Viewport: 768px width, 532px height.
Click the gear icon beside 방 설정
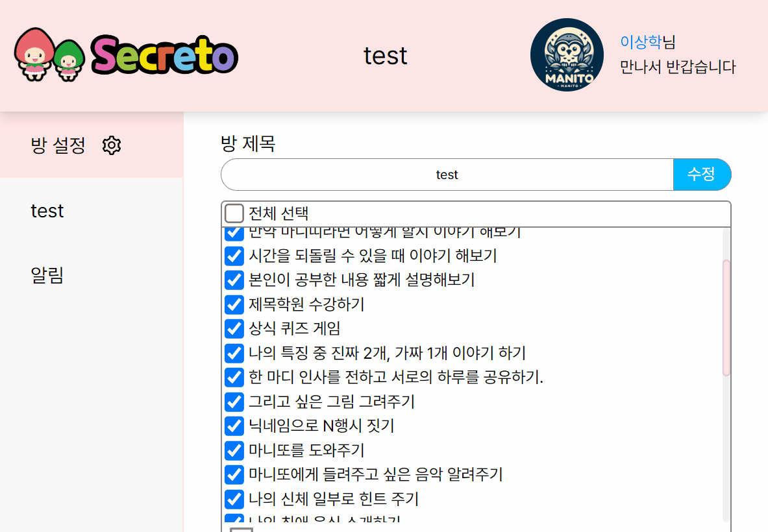112,145
